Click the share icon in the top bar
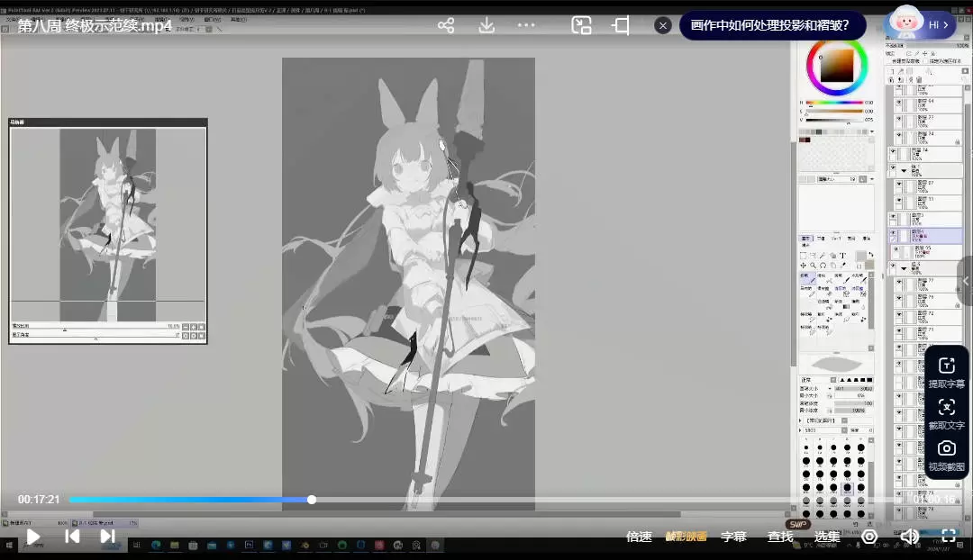Image resolution: width=973 pixels, height=560 pixels. coord(446,25)
